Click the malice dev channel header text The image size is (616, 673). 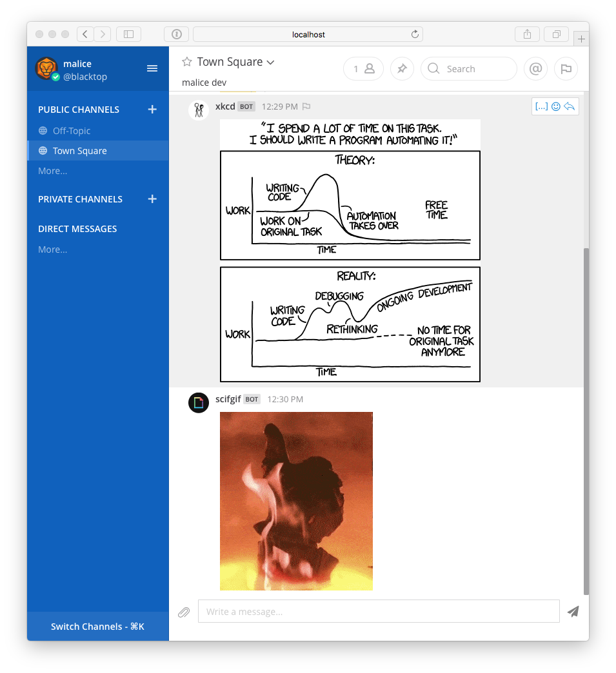204,83
